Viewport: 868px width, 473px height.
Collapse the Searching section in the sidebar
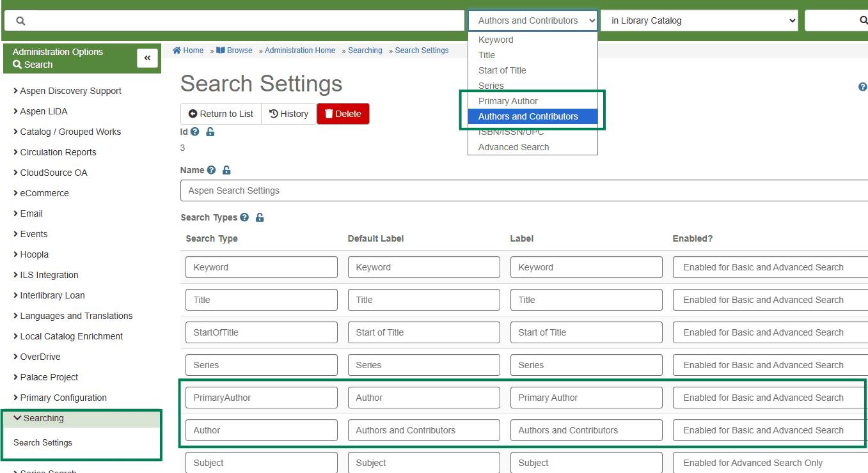click(x=38, y=418)
